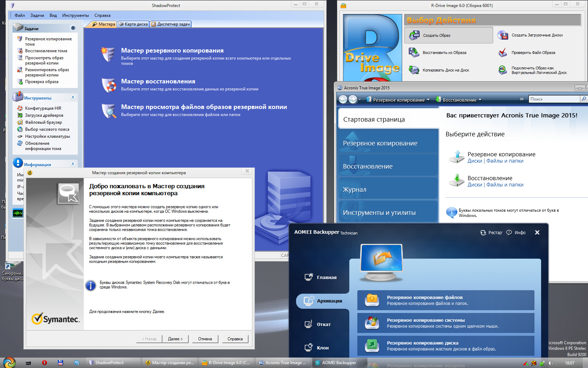The width and height of the screenshot is (588, 368).
Task: Click Настройки клавиатуры icon
Action: 20,136
